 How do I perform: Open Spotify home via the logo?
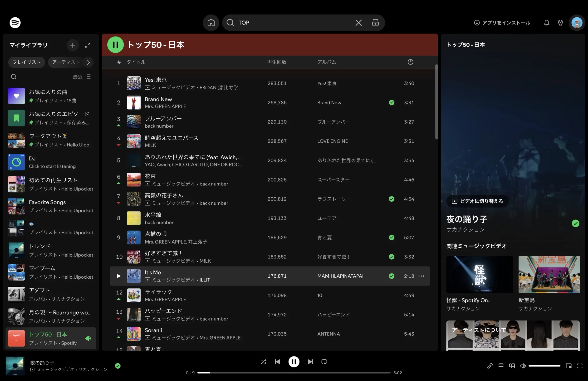[x=15, y=23]
